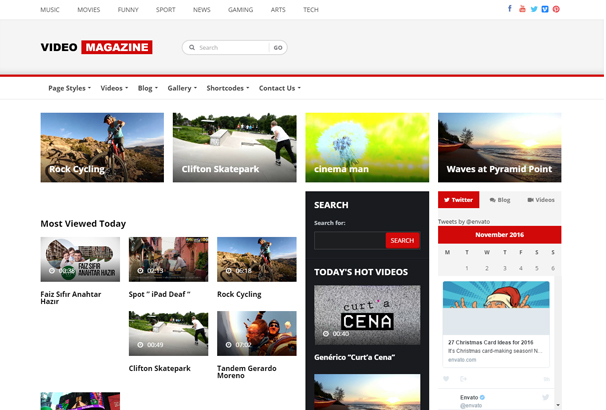Open the @envato handle below Envato

(471, 405)
